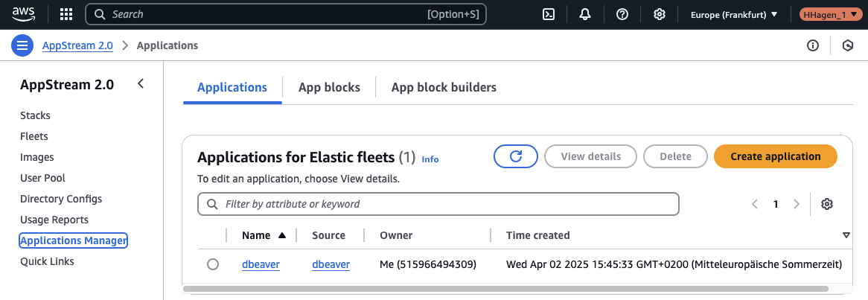The image size is (868, 300).
Task: Open the AWS services grid menu
Action: click(66, 14)
